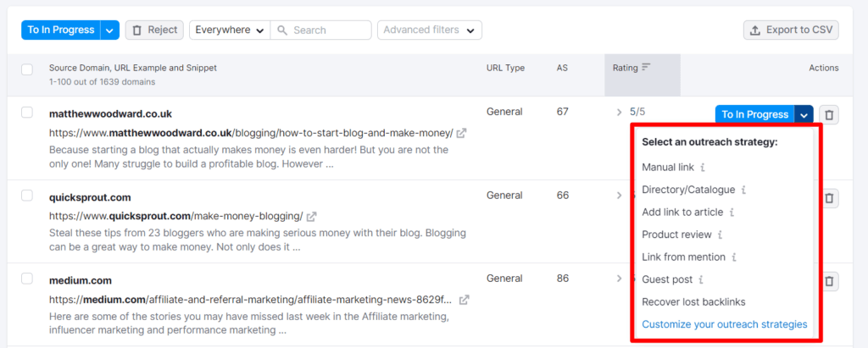Open the medium.com affiliate-marketing-news URL

click(251, 300)
